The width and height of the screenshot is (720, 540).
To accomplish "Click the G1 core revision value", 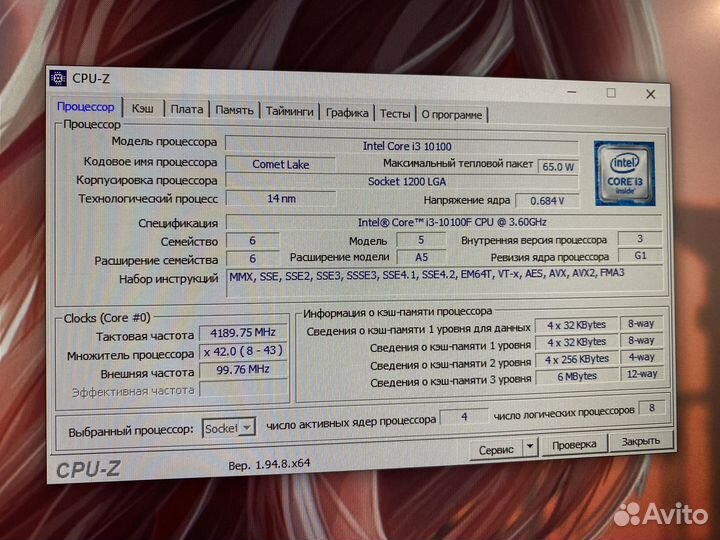I will pyautogui.click(x=640, y=255).
